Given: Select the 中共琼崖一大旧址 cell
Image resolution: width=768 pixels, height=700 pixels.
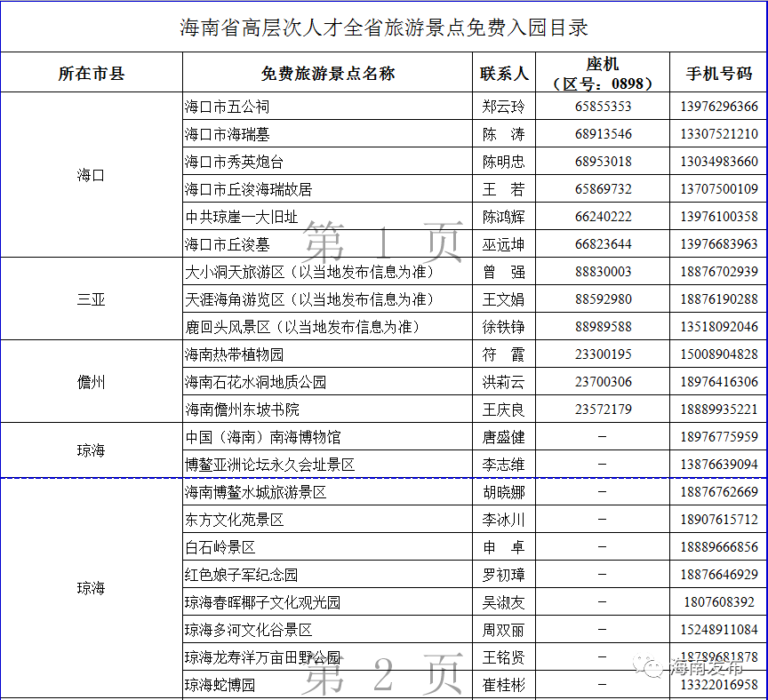Looking at the screenshot, I should coord(328,216).
